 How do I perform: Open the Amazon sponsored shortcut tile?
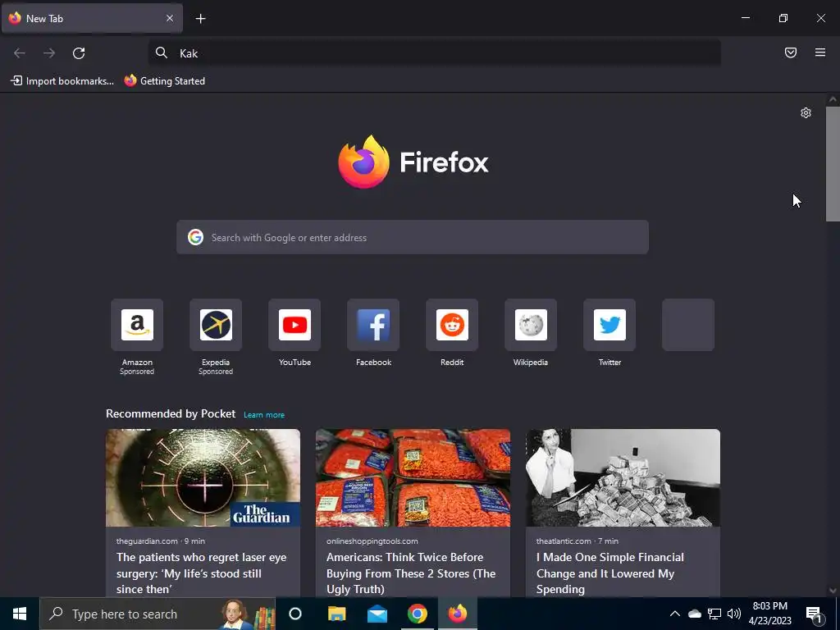pos(137,325)
